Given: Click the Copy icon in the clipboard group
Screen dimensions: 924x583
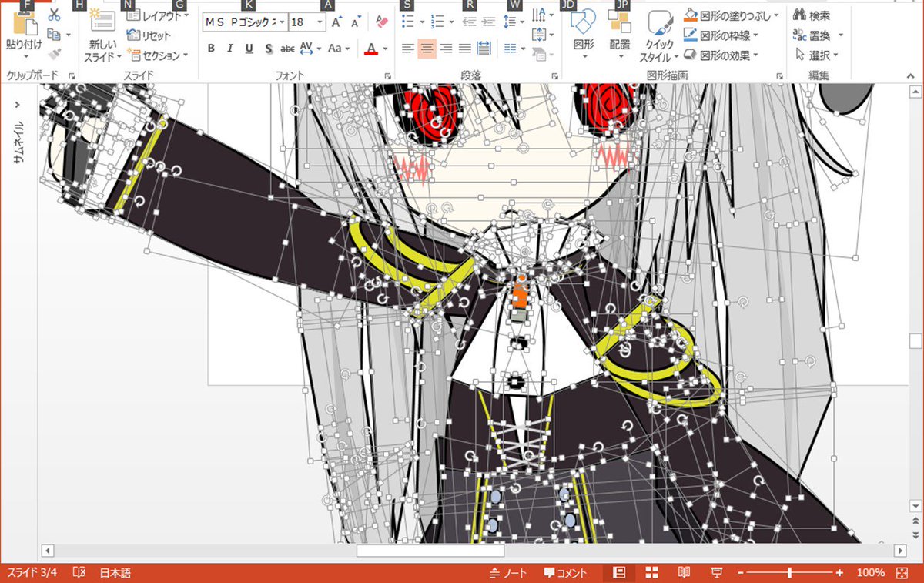Looking at the screenshot, I should click(x=53, y=35).
